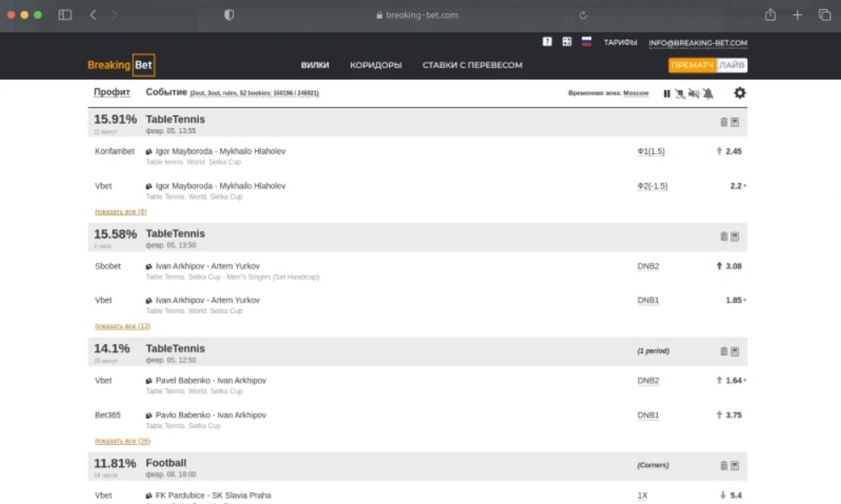
Task: Expand 'показать все (6)' under first event
Action: [x=121, y=212]
